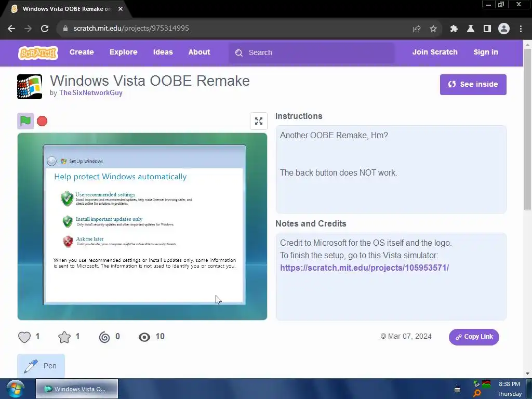Open the Create menu item
This screenshot has height=399, width=532.
click(x=82, y=52)
